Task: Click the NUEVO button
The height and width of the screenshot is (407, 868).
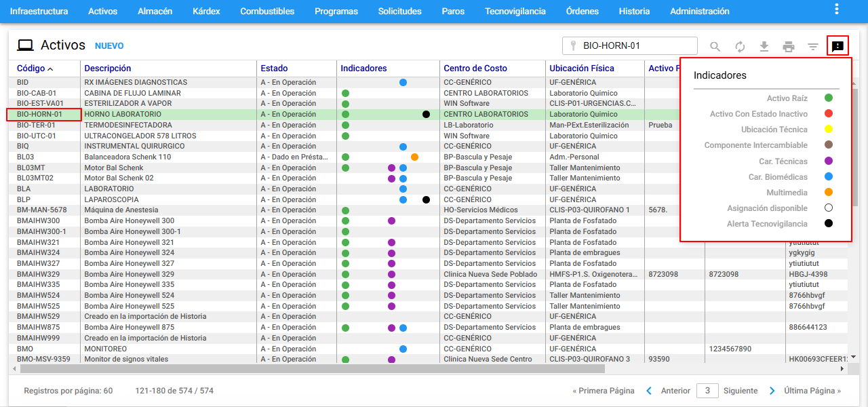Action: point(109,46)
